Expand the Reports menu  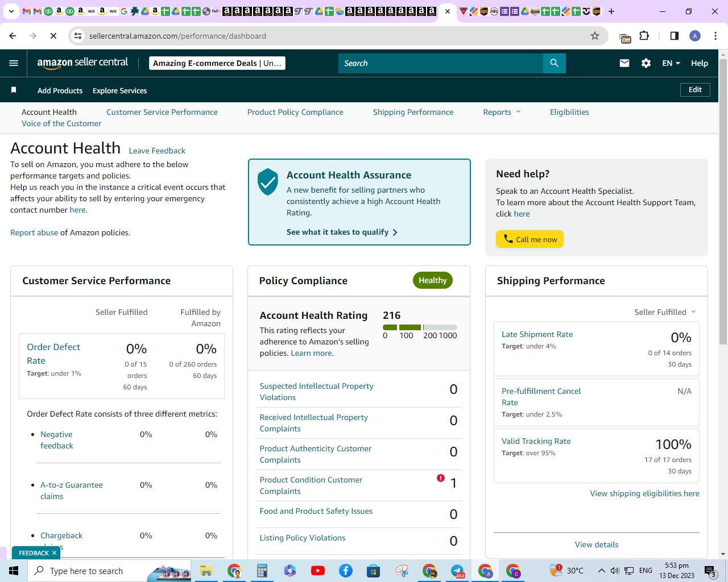tap(502, 112)
